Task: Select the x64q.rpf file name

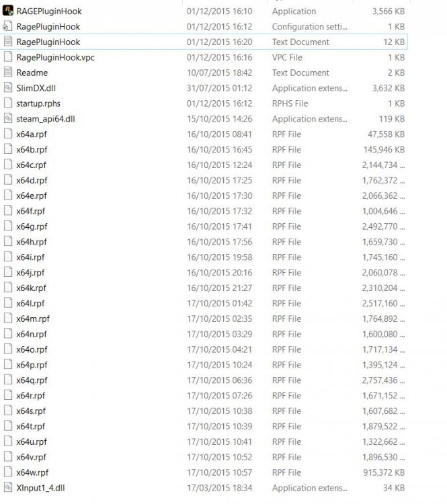Action: pos(32,380)
